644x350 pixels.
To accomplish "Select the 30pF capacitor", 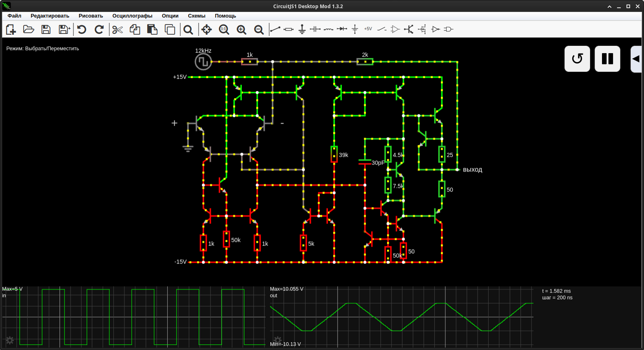I will (365, 162).
